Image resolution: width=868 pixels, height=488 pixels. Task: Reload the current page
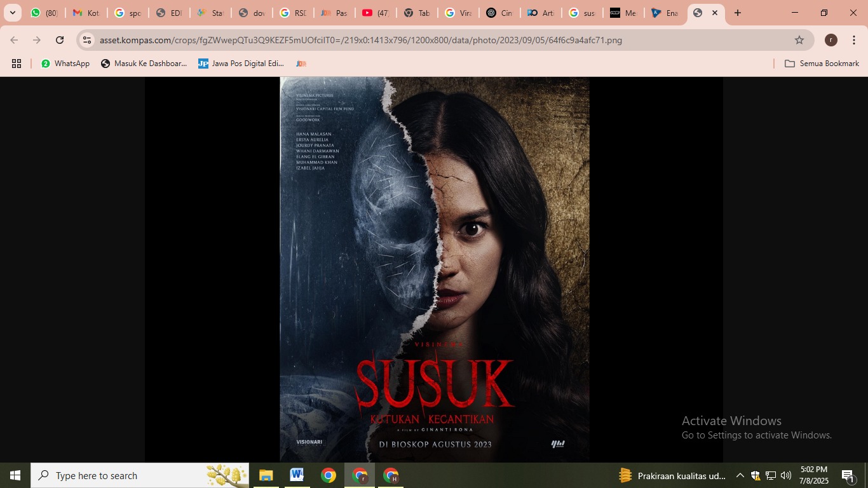point(60,40)
